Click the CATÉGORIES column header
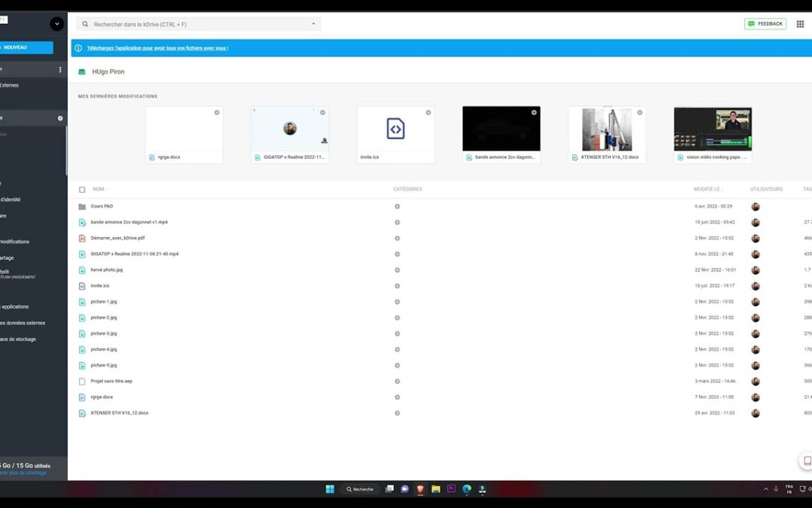Screen dimensions: 812x508 coord(408,189)
